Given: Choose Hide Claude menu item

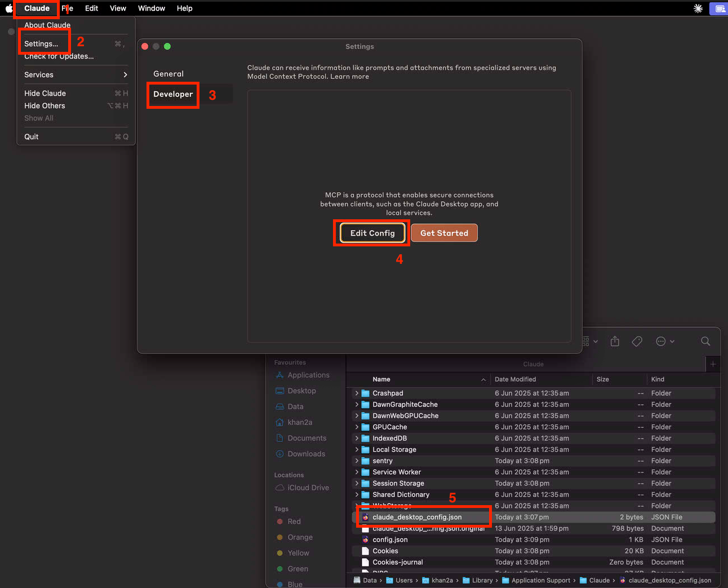Looking at the screenshot, I should [x=76, y=94].
